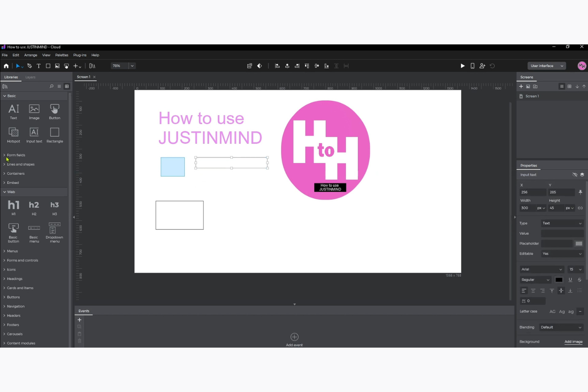Screen dimensions: 588x392
Task: Open the Type dropdown set to Text
Action: coord(562,223)
